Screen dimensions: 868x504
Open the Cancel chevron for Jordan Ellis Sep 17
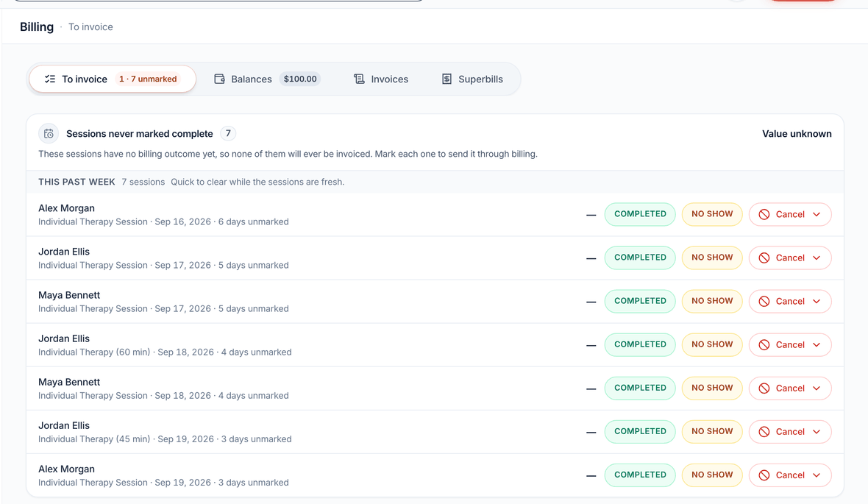click(817, 258)
